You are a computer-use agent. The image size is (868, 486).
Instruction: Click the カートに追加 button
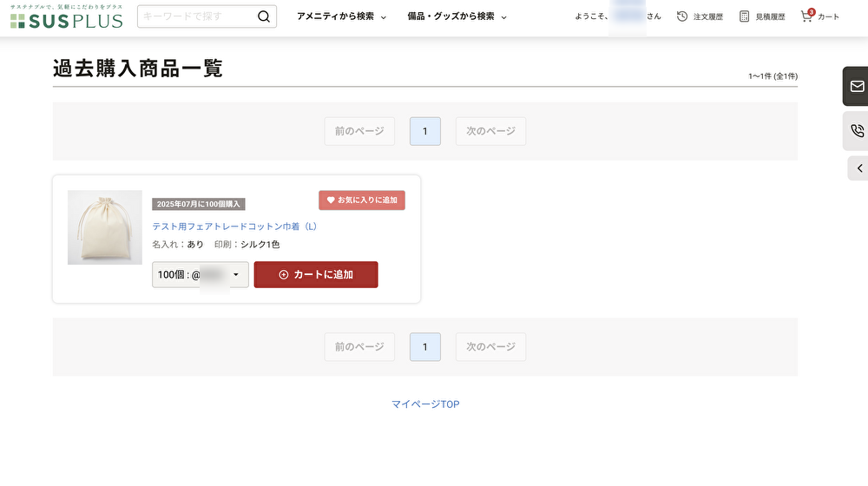[316, 274]
